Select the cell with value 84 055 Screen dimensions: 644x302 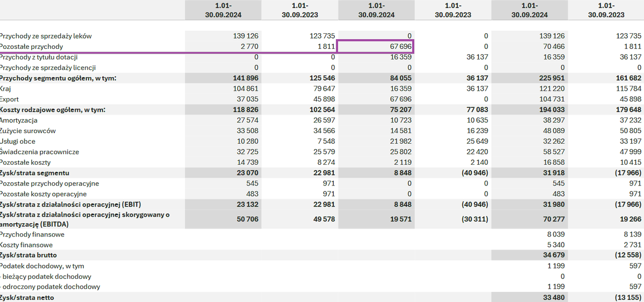pos(401,78)
